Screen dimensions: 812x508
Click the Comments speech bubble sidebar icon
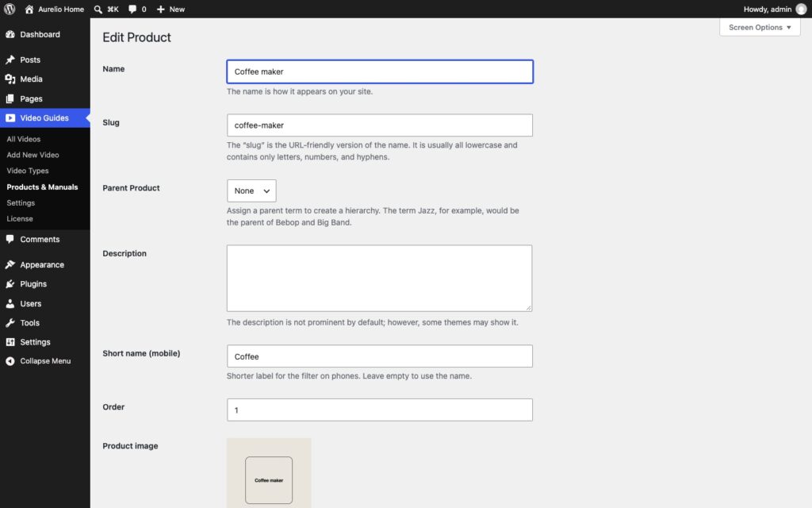click(x=10, y=239)
